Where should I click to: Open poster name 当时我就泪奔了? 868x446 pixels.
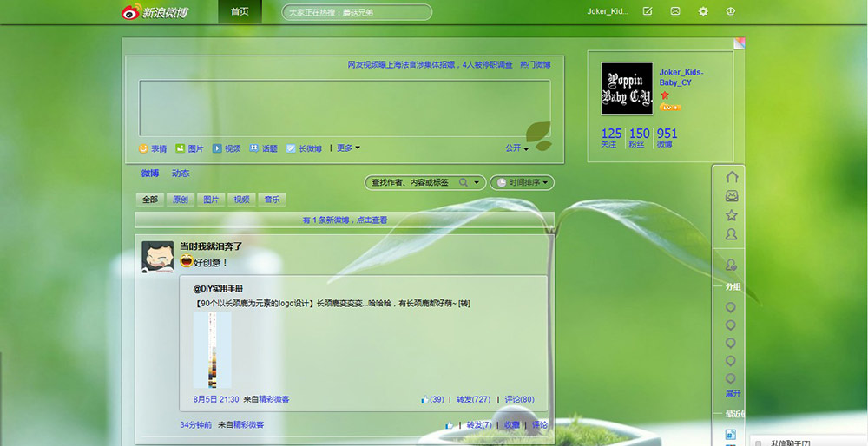click(211, 246)
